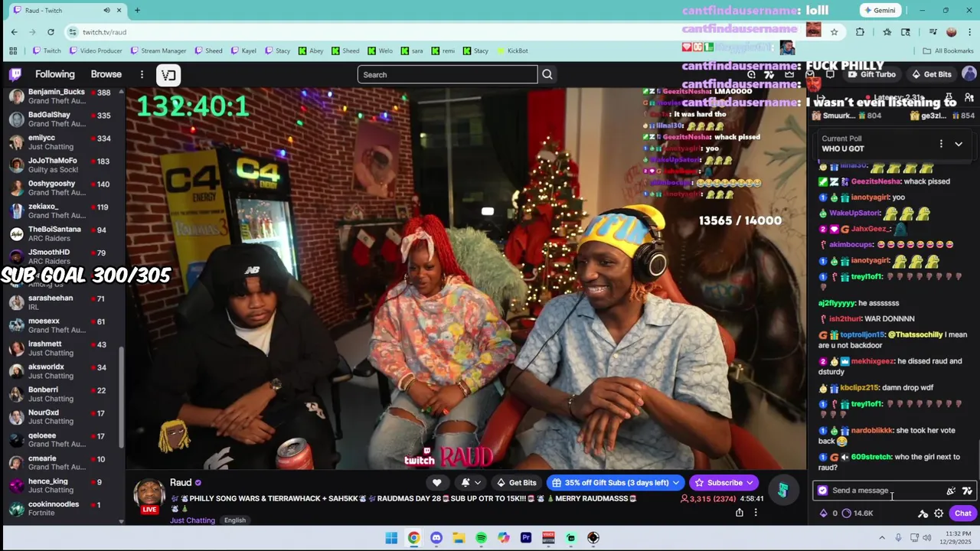
Task: Open the Video Producer bookmark
Action: click(96, 51)
